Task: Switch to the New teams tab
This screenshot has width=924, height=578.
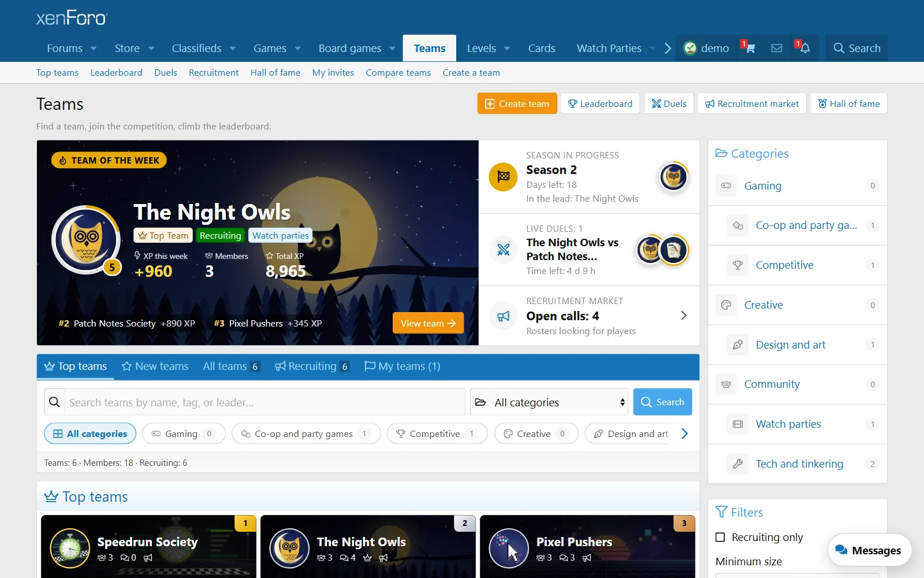Action: tap(155, 366)
